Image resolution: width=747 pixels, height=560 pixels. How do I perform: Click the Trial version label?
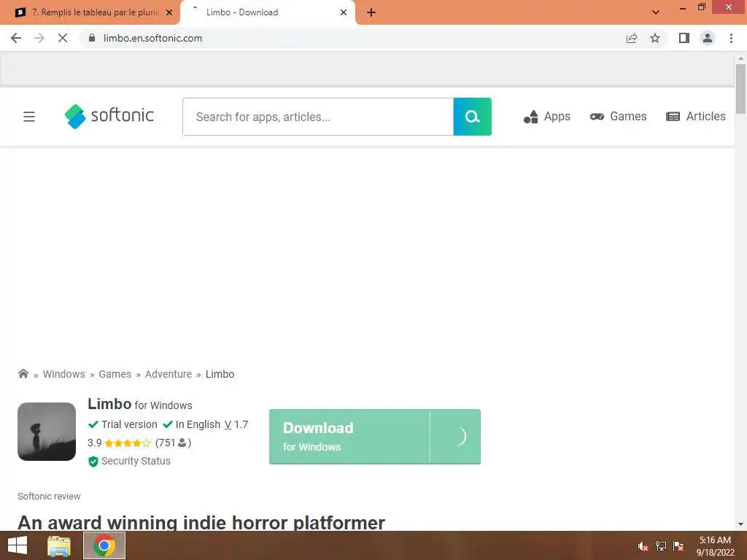pos(123,424)
